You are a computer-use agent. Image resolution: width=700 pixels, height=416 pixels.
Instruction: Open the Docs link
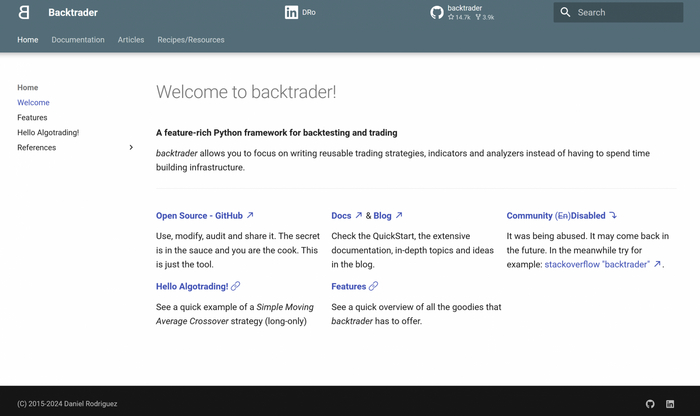pyautogui.click(x=342, y=215)
